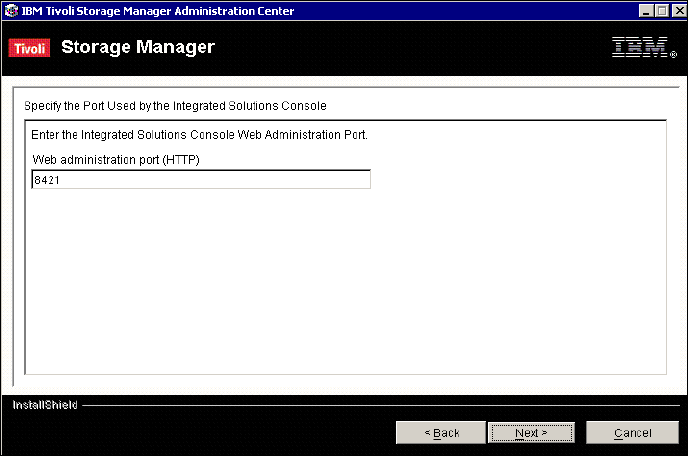Viewport: 688px width, 456px height.
Task: Click the Next button
Action: tap(531, 433)
